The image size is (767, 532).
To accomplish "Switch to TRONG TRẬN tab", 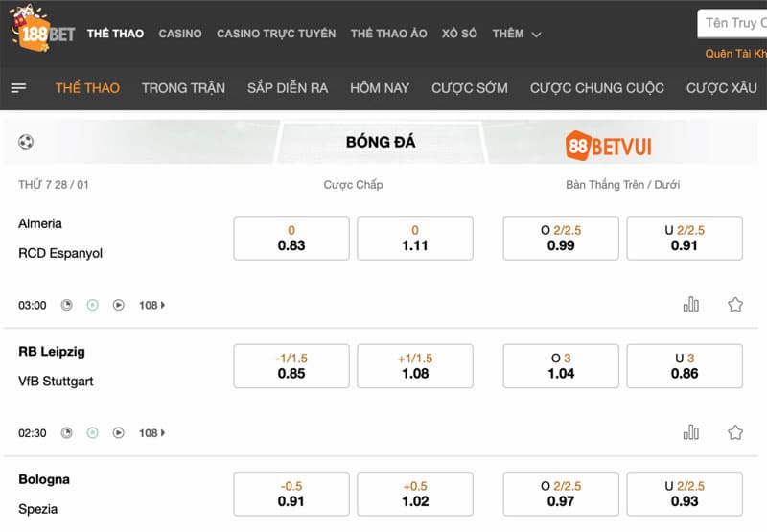I will click(183, 88).
